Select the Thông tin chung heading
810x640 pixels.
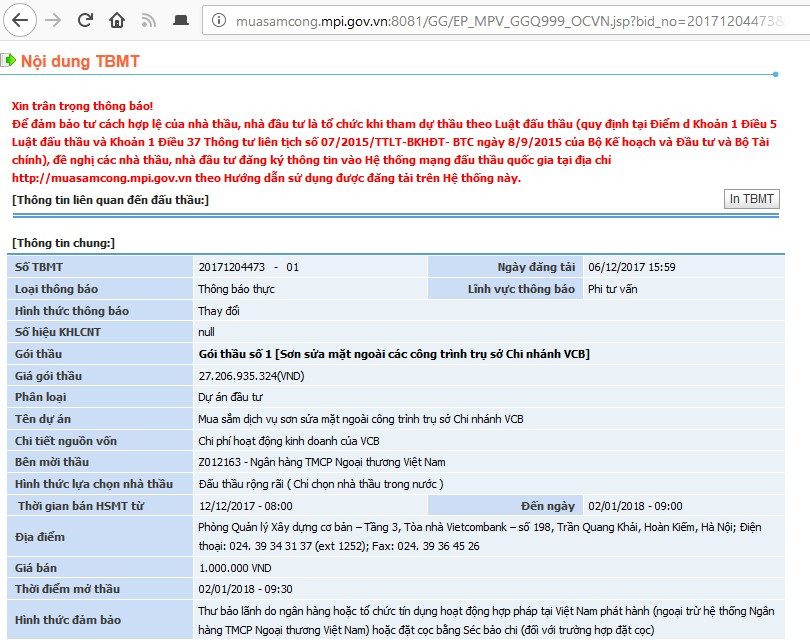[64, 243]
